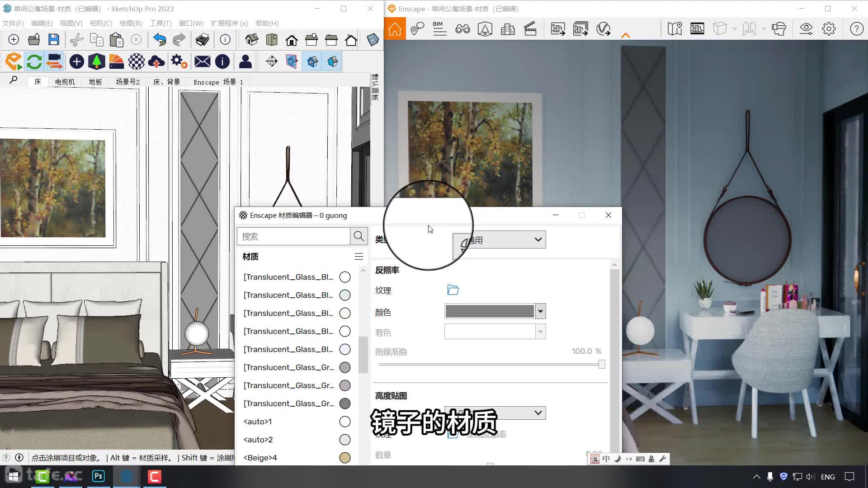Toggle Enscape VR headset mode
This screenshot has width=868, height=488.
[779, 29]
